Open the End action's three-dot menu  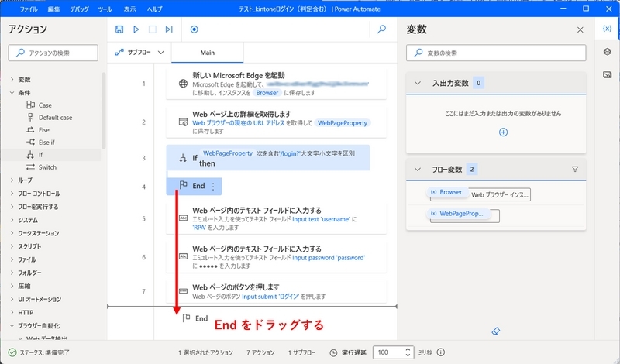pyautogui.click(x=213, y=187)
